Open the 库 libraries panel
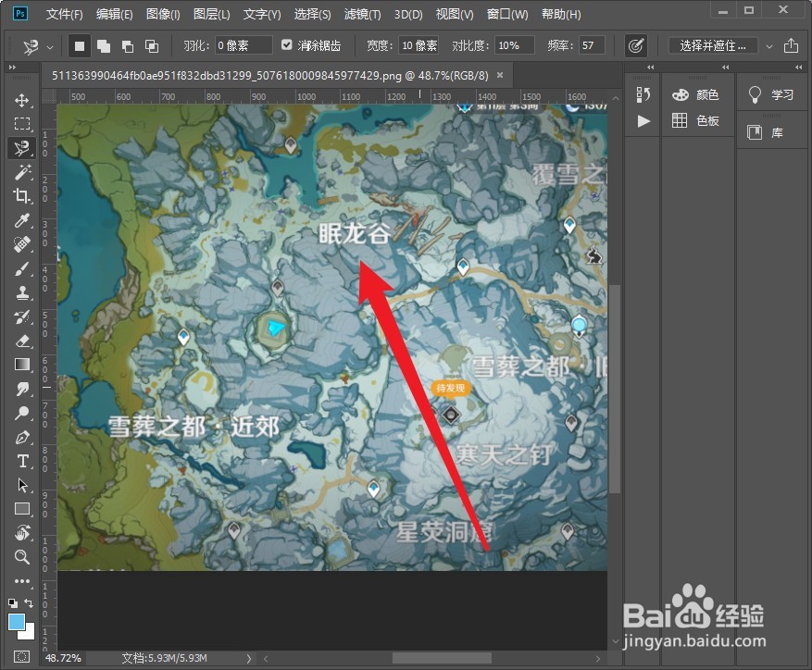Image resolution: width=812 pixels, height=670 pixels. point(766,132)
